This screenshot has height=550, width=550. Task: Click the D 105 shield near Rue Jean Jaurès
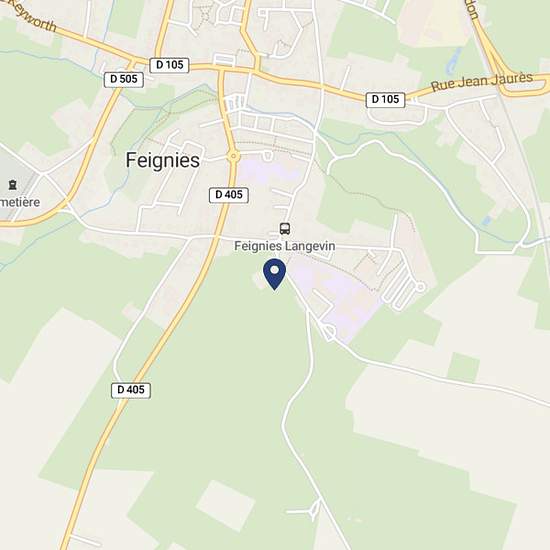[385, 100]
